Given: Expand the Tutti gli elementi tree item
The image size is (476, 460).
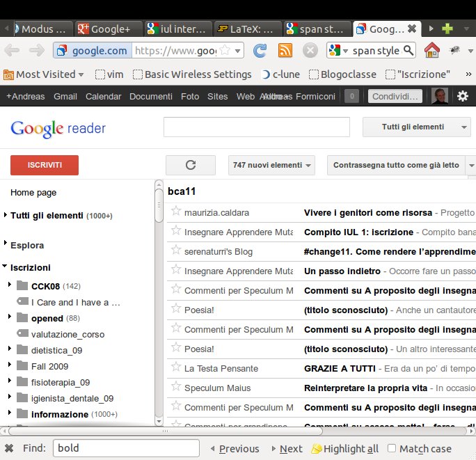Looking at the screenshot, I should click(5, 214).
